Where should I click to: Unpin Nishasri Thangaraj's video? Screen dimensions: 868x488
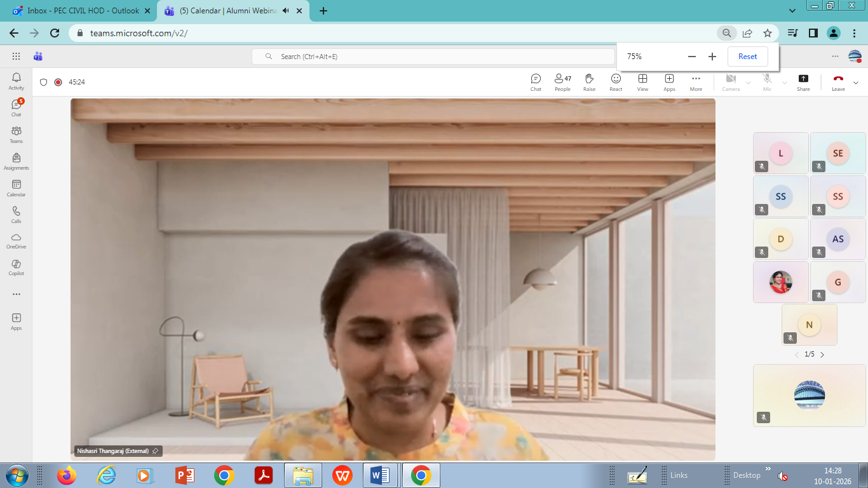155,451
